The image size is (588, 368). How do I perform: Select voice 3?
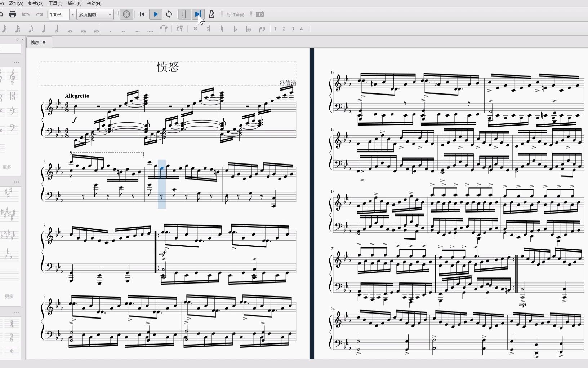click(x=293, y=29)
